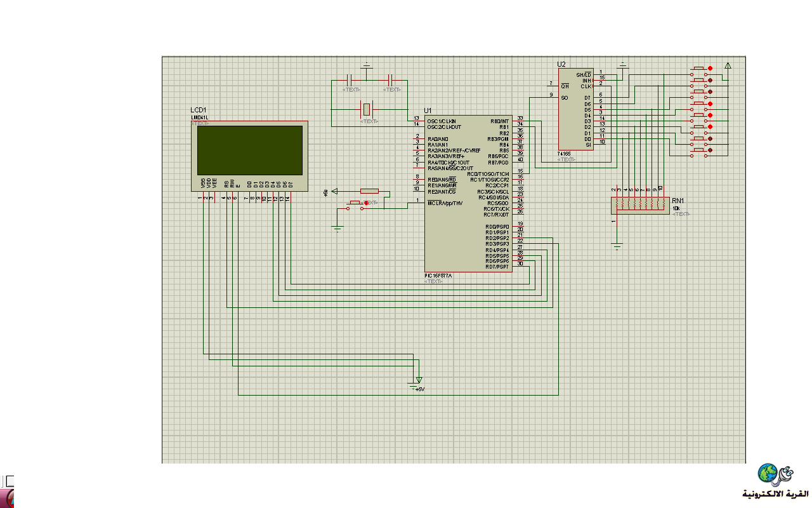The width and height of the screenshot is (812, 508).
Task: Select the power terminal arrow above the push buttons
Action: 728,65
